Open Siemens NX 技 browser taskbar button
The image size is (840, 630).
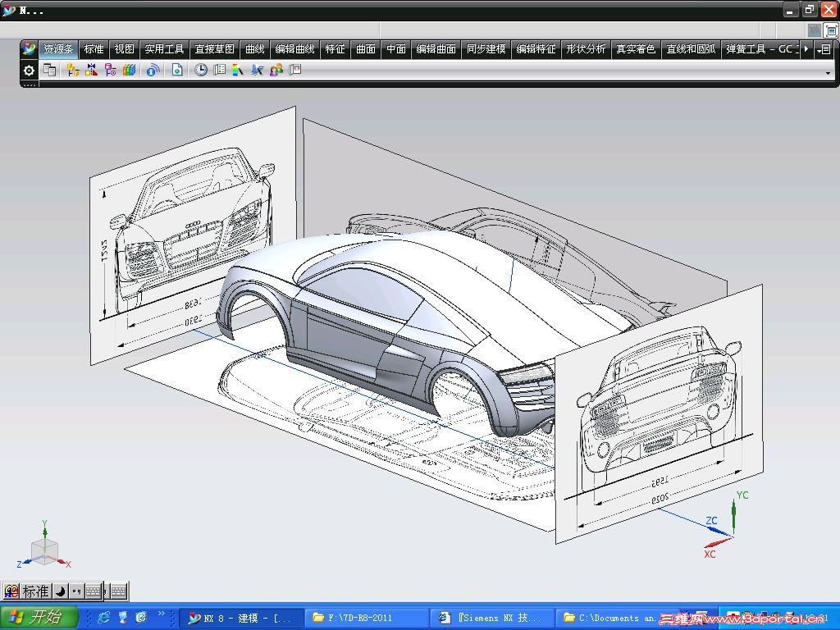(x=493, y=619)
